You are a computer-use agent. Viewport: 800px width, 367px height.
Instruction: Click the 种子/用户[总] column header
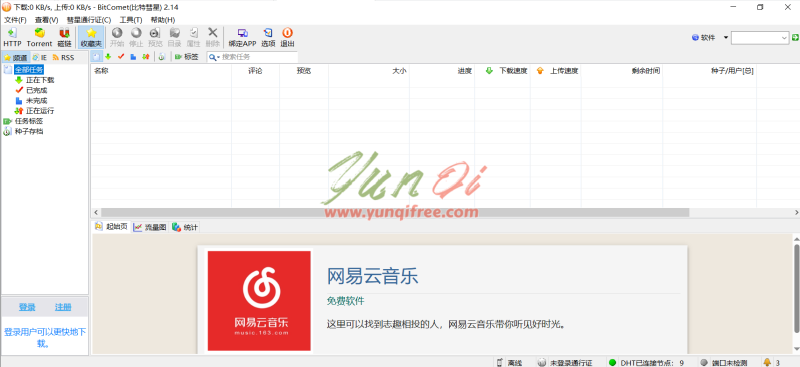point(709,71)
